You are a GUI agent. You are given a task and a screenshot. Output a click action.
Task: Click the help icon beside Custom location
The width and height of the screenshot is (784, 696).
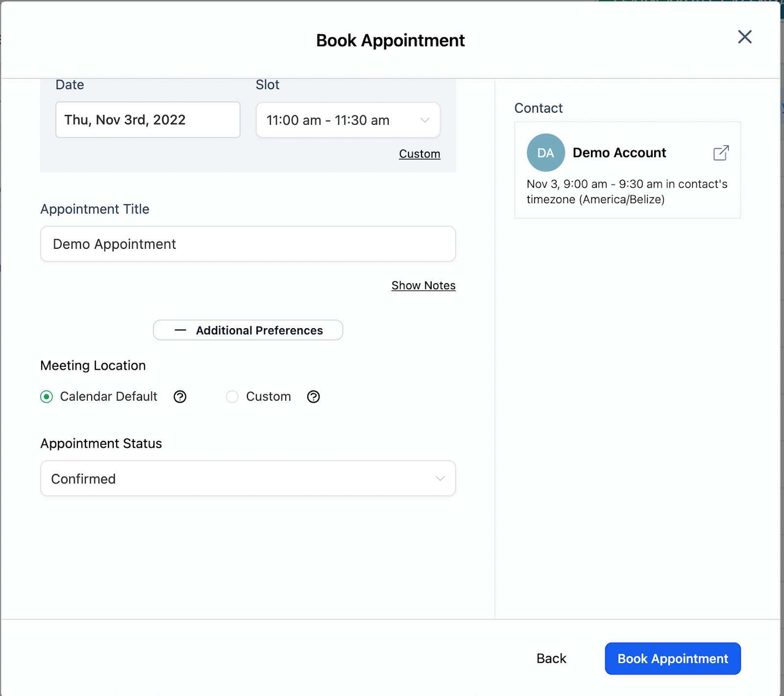tap(313, 397)
